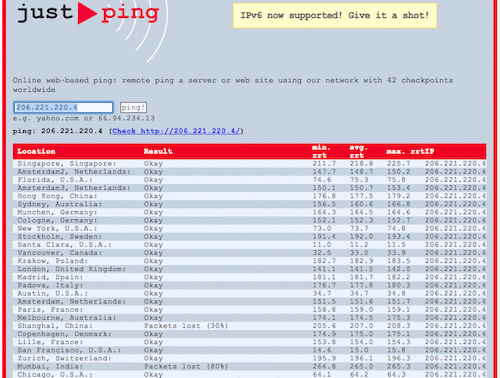Click the San Francisco, U.S.A. row
500x378 pixels.
[x=249, y=350]
